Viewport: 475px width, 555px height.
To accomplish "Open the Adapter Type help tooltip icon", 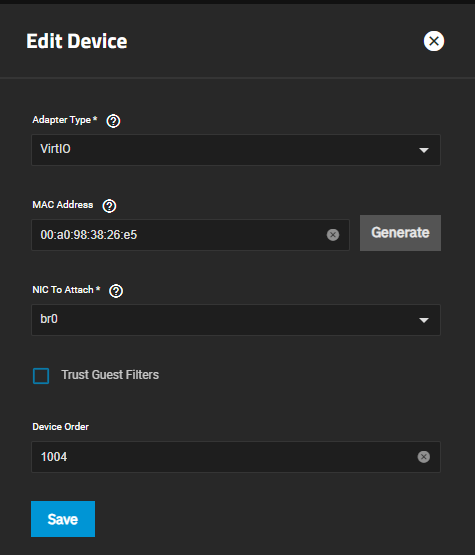I will point(113,121).
